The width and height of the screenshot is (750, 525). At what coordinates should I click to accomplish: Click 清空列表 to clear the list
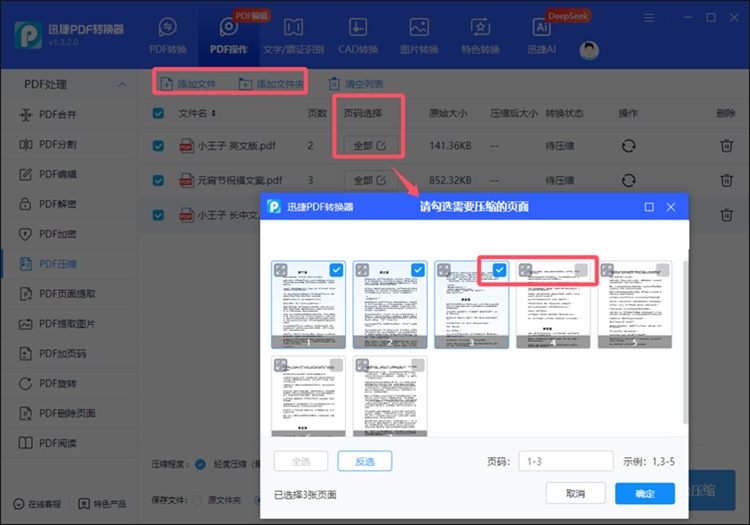click(356, 84)
